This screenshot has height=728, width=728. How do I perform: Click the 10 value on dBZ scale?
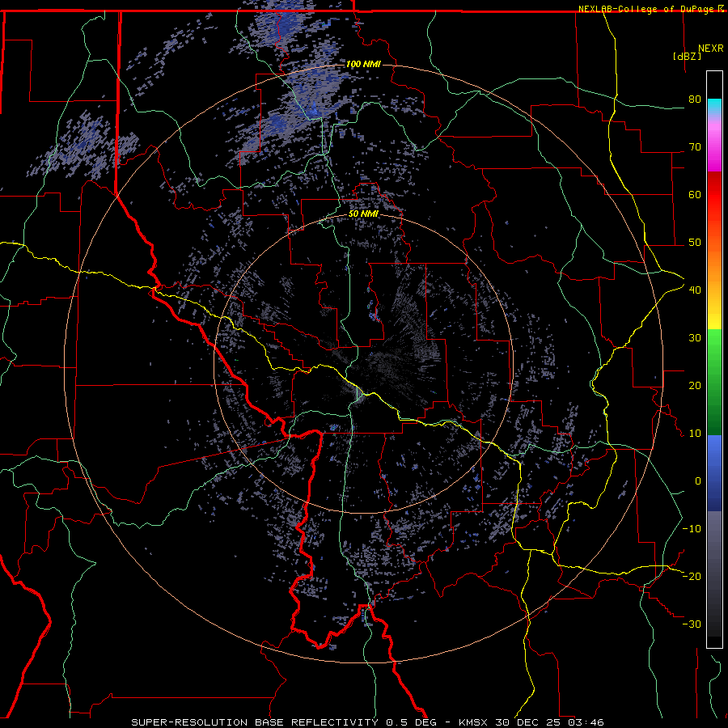pos(695,434)
